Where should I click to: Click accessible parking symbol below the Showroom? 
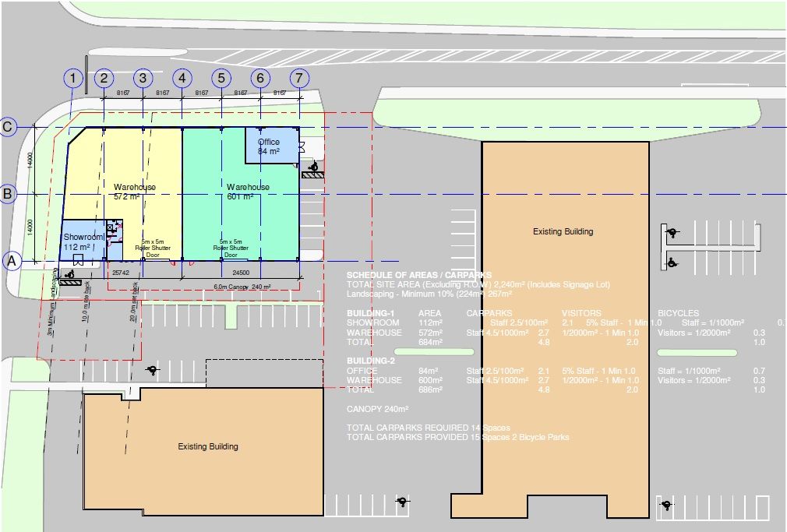(x=70, y=275)
